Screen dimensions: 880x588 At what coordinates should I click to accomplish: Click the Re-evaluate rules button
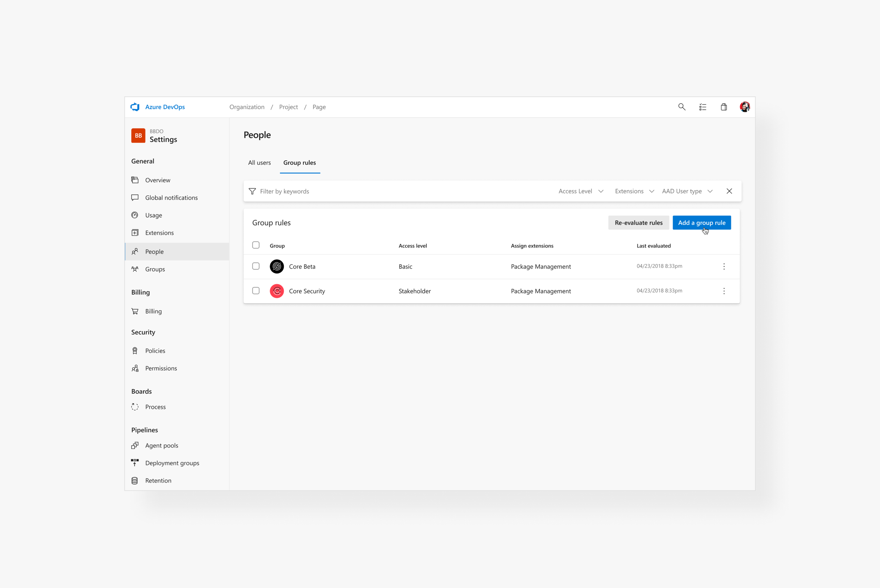click(x=639, y=223)
